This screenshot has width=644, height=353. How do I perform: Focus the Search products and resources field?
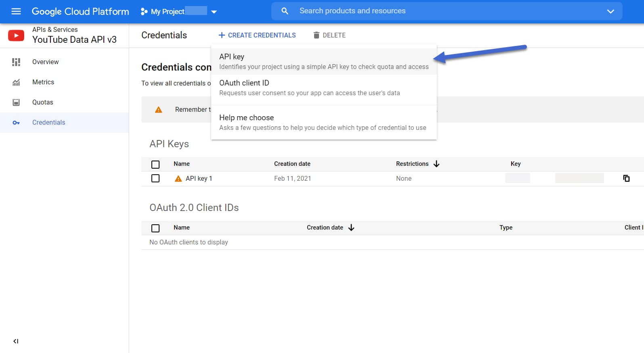tap(447, 11)
